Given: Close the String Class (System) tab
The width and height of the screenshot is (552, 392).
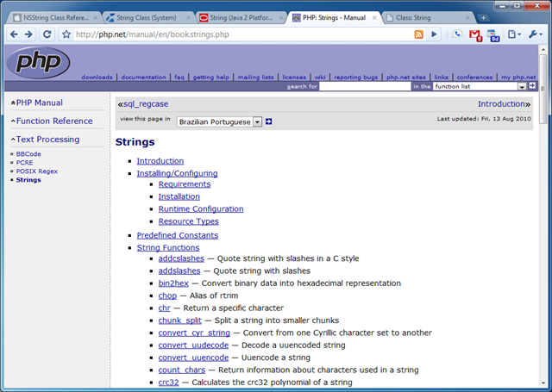Looking at the screenshot, I should coord(188,18).
